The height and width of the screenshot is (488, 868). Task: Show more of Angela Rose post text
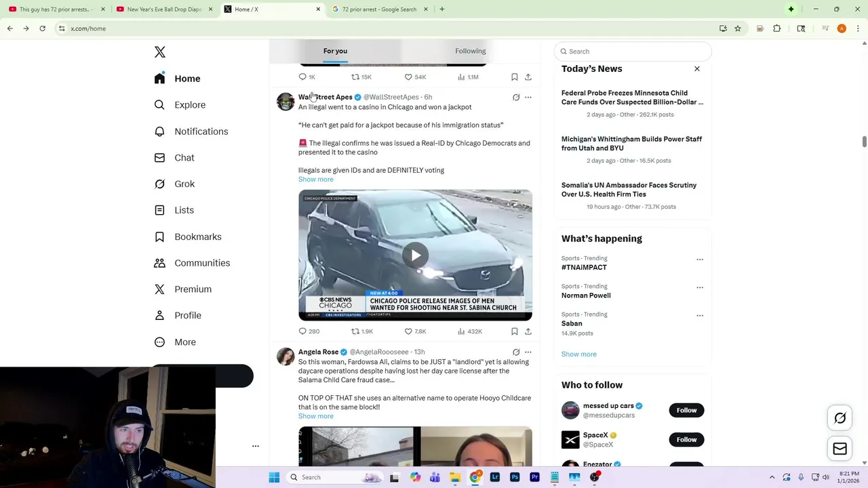(316, 416)
